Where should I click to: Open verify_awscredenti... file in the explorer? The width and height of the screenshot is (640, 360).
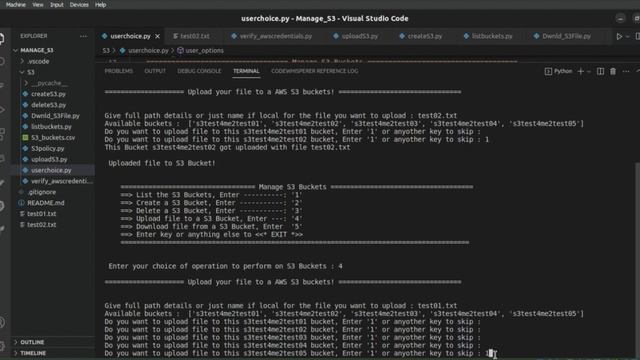(62, 181)
